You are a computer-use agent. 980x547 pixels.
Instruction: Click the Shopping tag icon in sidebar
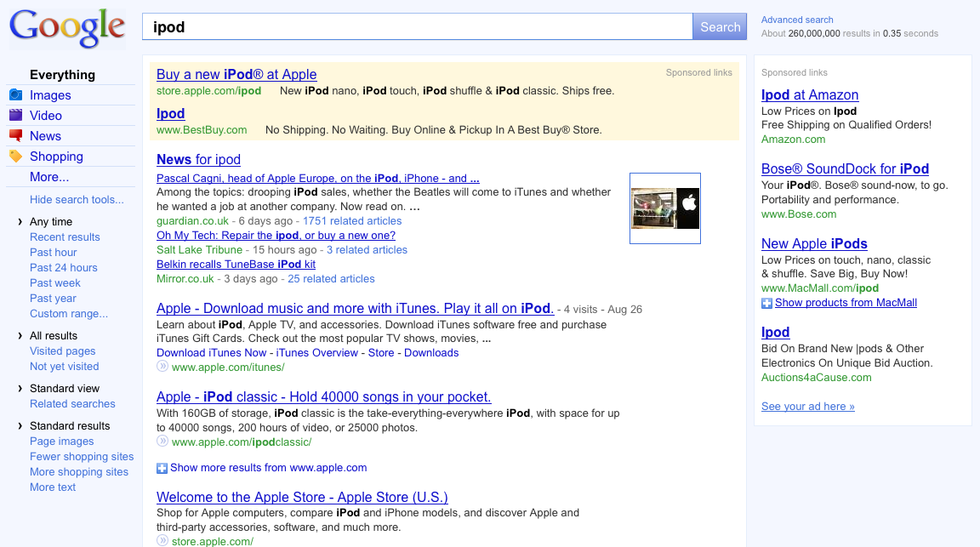pos(15,157)
